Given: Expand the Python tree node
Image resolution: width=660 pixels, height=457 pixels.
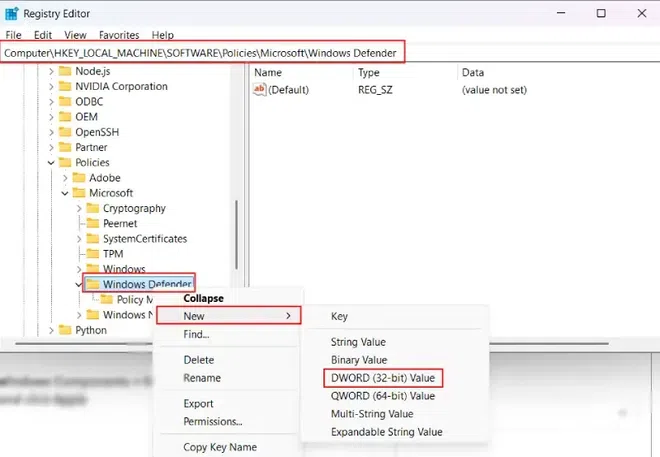Looking at the screenshot, I should pos(51,330).
